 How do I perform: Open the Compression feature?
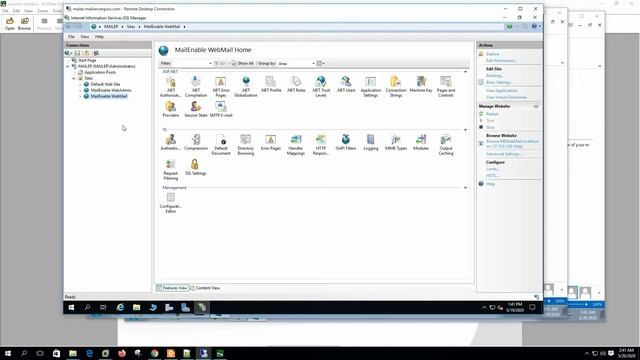tap(196, 142)
